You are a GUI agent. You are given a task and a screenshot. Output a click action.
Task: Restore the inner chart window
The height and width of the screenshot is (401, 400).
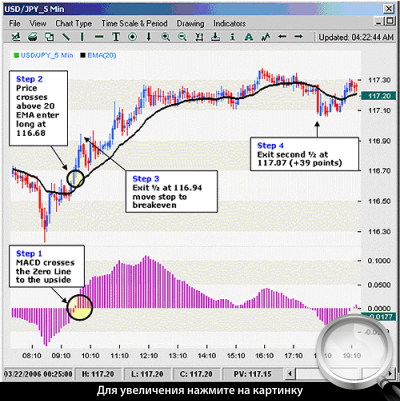(389, 22)
